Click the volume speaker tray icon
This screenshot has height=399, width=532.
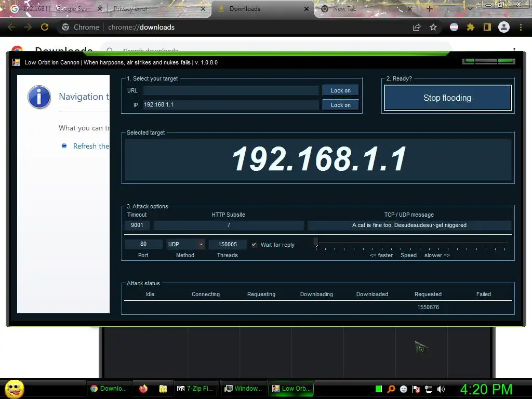[x=441, y=389]
